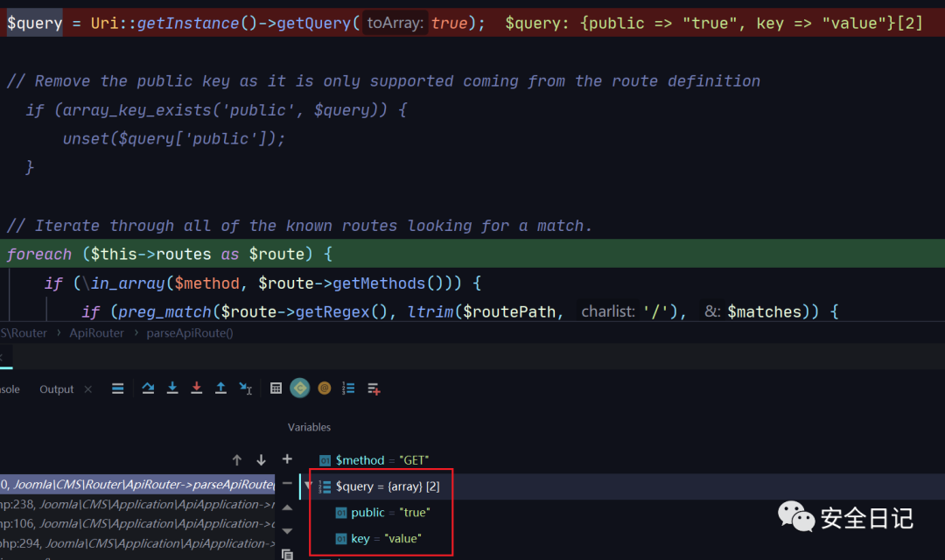Click the Step Over debugger icon
Image resolution: width=945 pixels, height=560 pixels.
(x=148, y=388)
